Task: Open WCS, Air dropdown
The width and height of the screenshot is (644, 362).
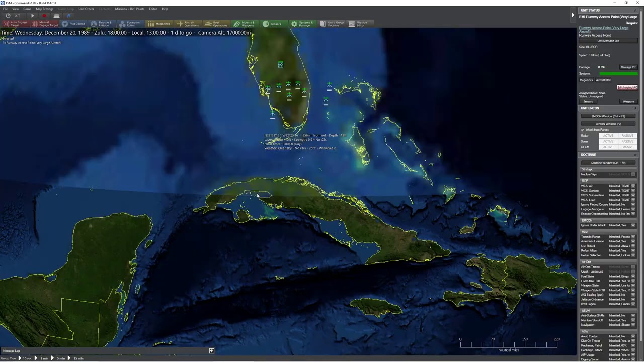Action: [x=633, y=186]
